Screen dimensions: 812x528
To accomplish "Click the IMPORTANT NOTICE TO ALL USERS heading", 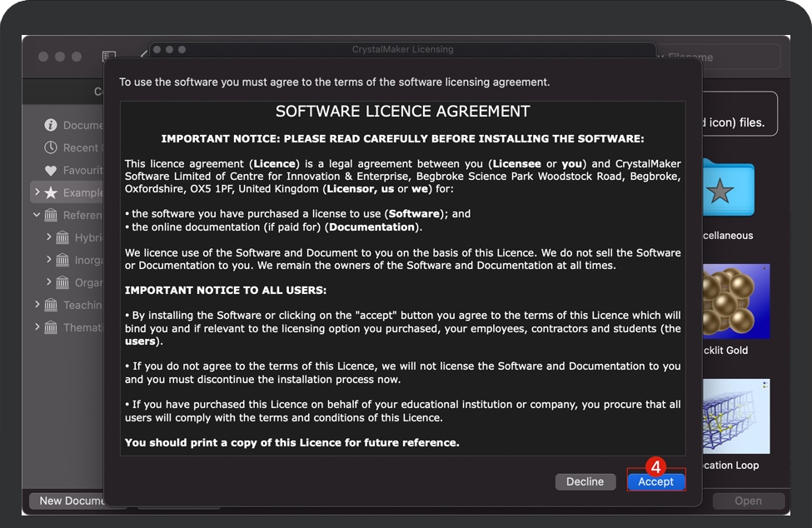I will point(226,291).
